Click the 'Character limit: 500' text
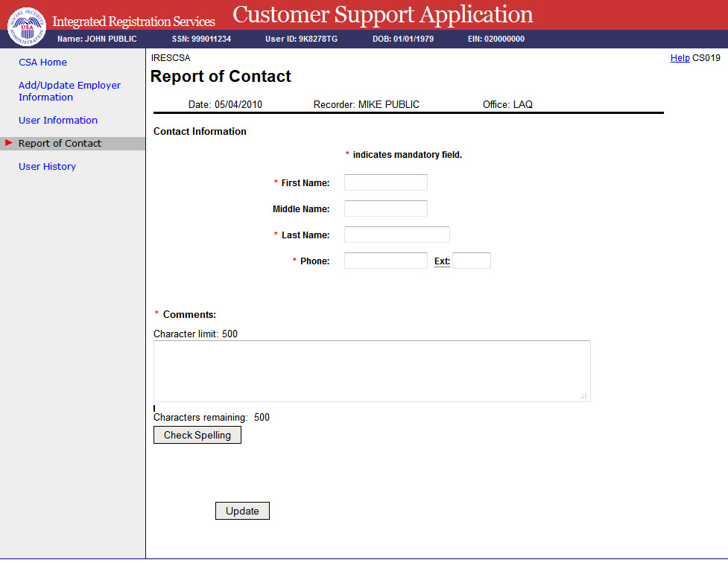This screenshot has width=728, height=586. click(195, 334)
